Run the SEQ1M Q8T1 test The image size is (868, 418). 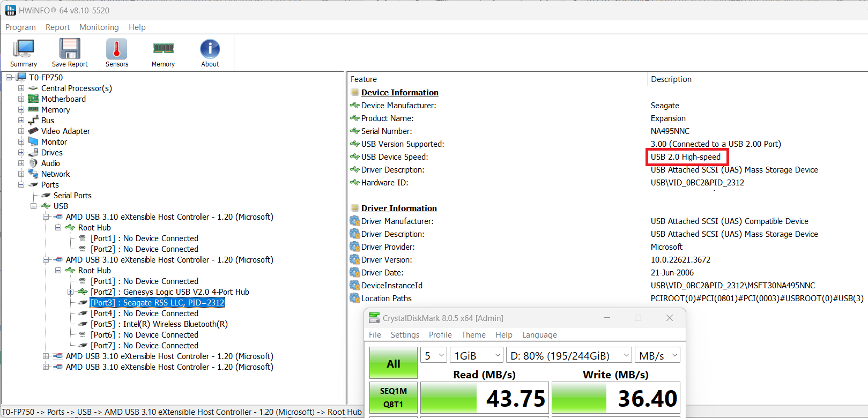[394, 398]
